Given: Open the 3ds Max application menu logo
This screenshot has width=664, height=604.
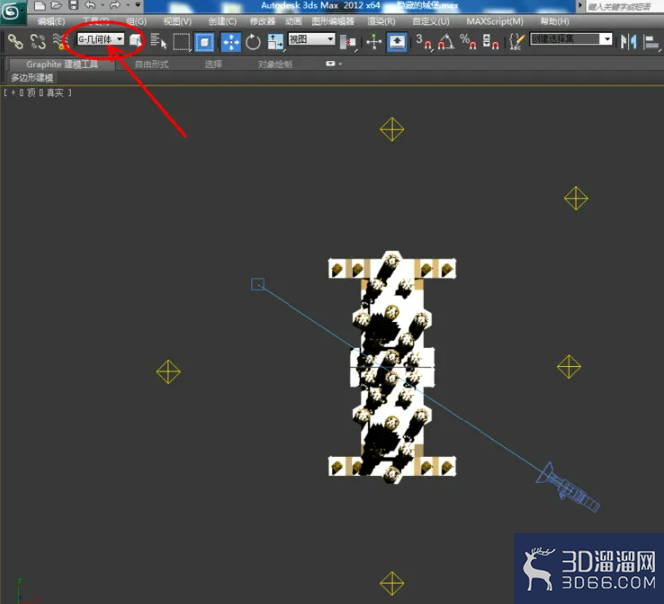Looking at the screenshot, I should (x=11, y=11).
